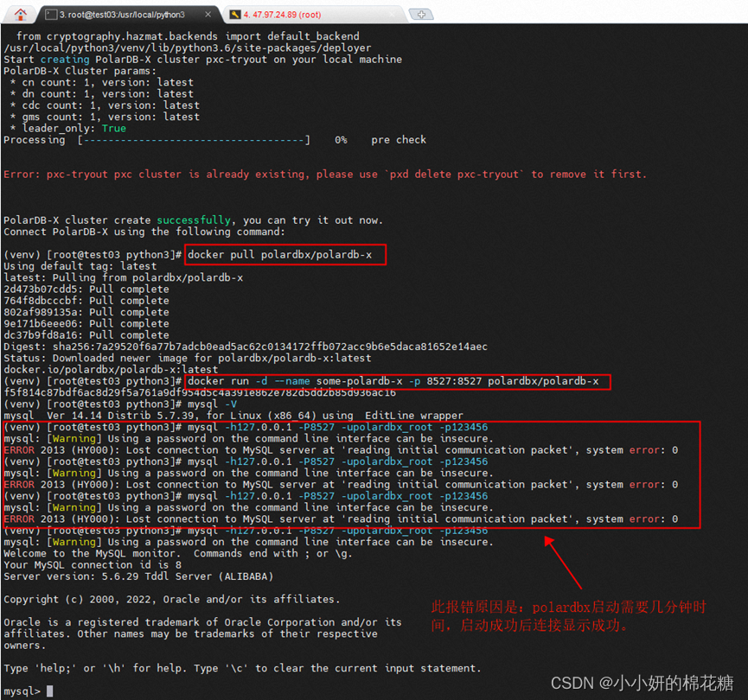Open the Home tab with the house icon
This screenshot has width=748, height=700.
point(20,15)
